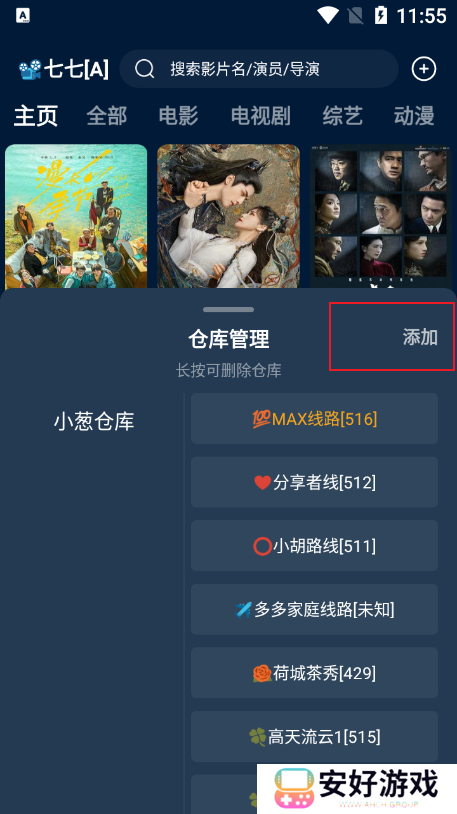
Task: Select the 小葱仓库 warehouse entry
Action: tap(94, 421)
